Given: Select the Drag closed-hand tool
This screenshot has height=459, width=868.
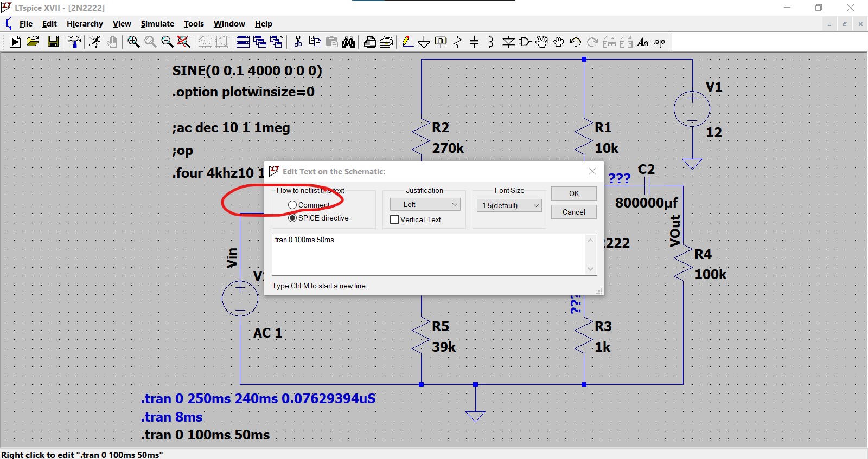Looking at the screenshot, I should click(559, 42).
